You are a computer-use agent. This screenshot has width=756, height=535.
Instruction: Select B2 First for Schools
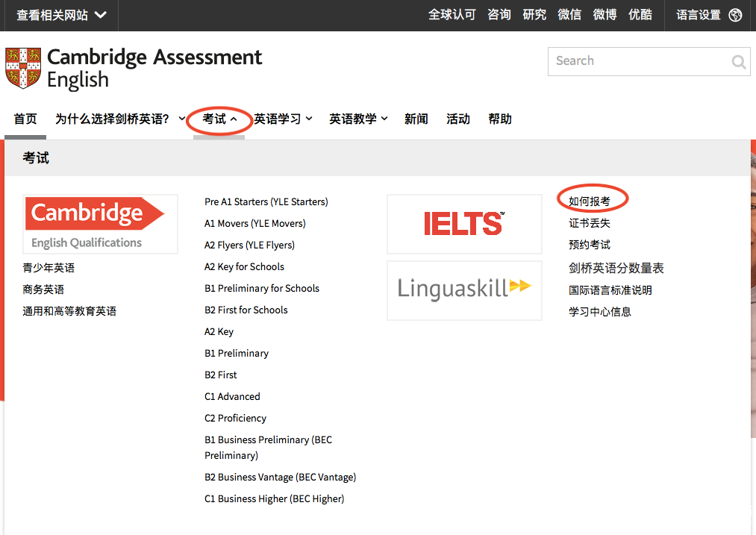click(246, 310)
